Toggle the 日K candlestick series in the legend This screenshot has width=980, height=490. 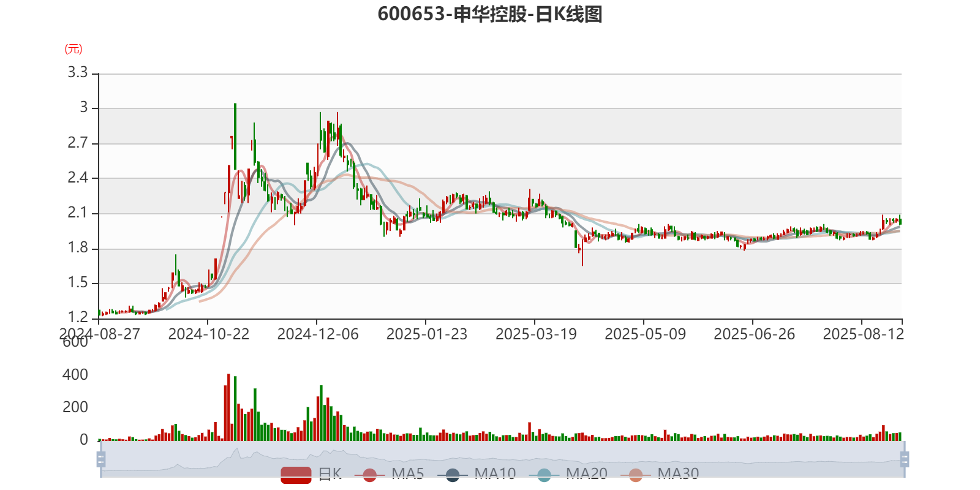coord(311,474)
